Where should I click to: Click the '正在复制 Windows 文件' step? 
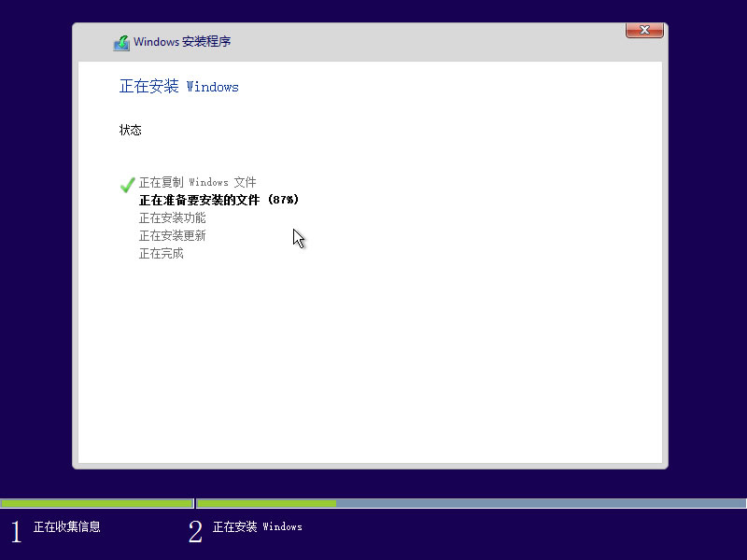(x=197, y=182)
